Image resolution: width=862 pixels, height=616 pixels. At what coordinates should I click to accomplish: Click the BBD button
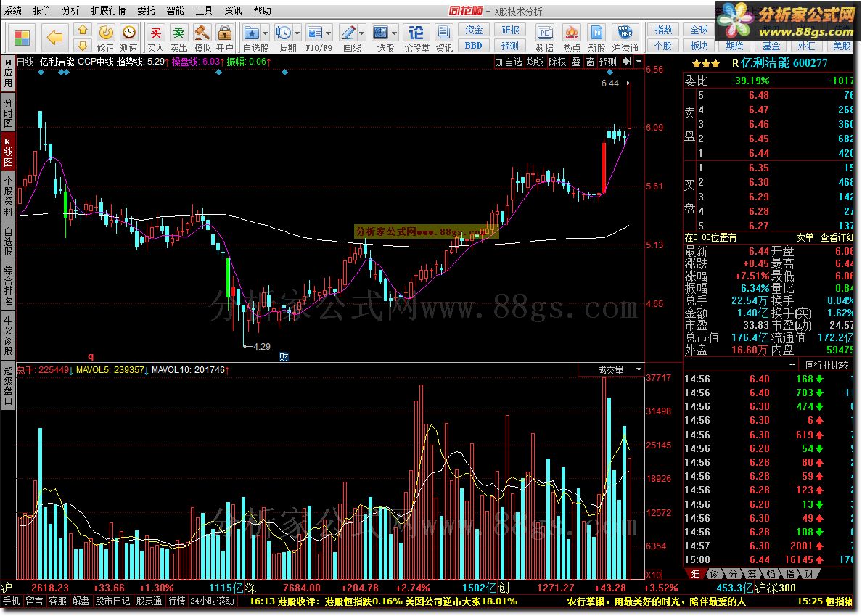[x=473, y=46]
